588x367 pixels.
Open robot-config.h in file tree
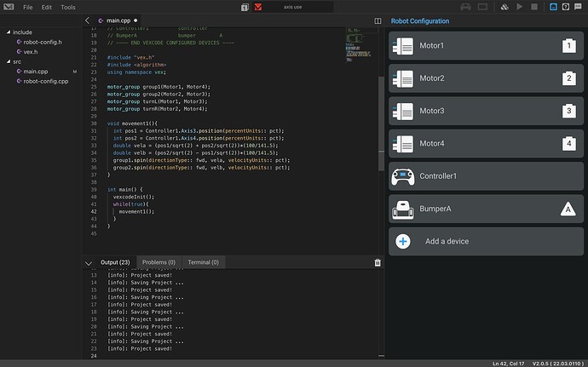pos(43,42)
